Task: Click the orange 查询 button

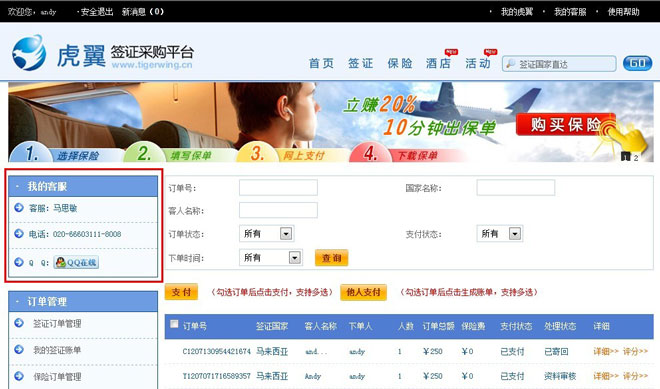Action: (332, 258)
